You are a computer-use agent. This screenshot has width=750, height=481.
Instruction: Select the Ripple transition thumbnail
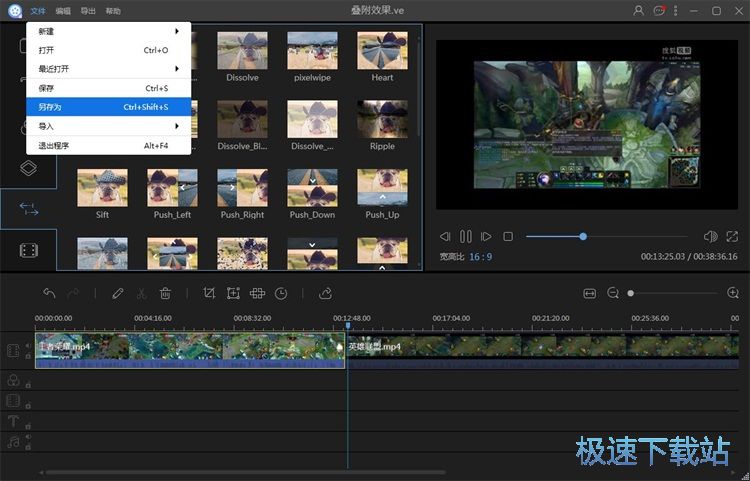pos(382,119)
